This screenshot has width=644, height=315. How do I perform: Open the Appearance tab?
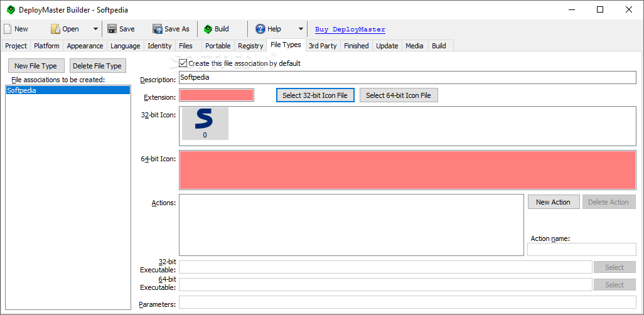click(x=85, y=46)
